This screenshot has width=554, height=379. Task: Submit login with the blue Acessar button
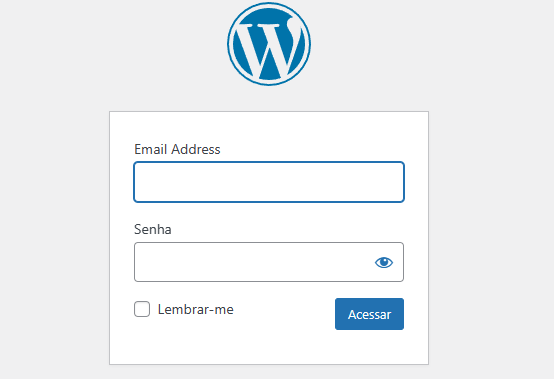369,314
